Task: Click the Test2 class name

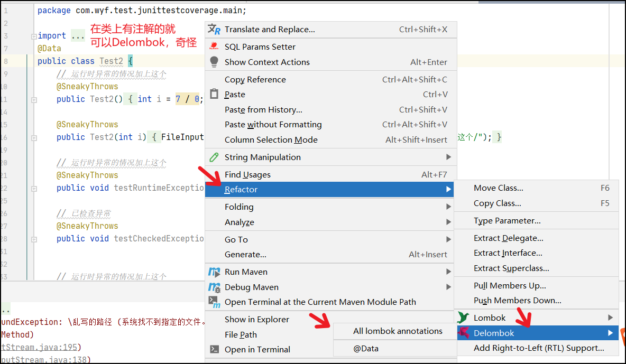Action: [x=111, y=61]
